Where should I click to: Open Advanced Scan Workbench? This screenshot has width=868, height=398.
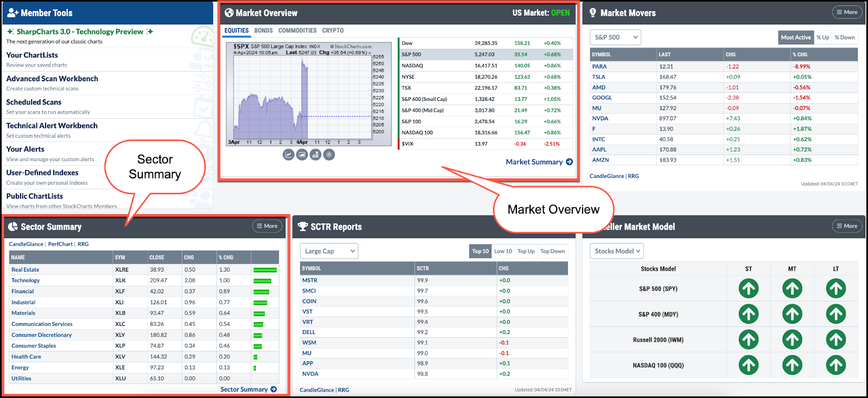pos(52,79)
